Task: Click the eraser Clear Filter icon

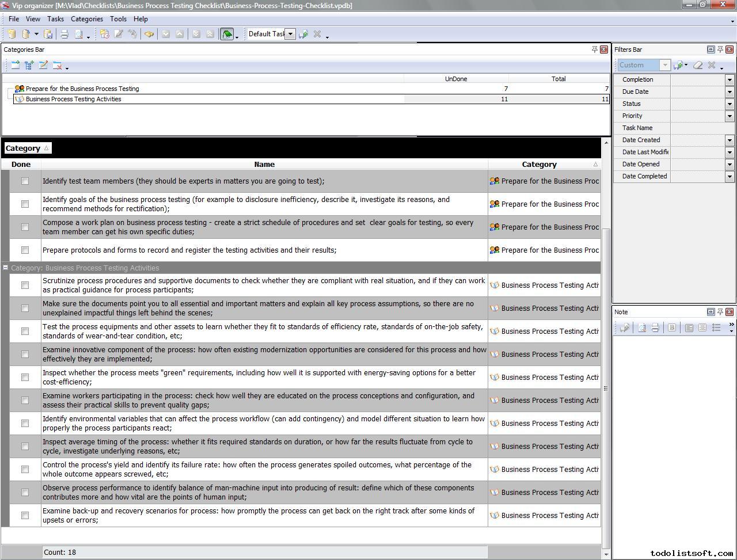Action: (698, 66)
